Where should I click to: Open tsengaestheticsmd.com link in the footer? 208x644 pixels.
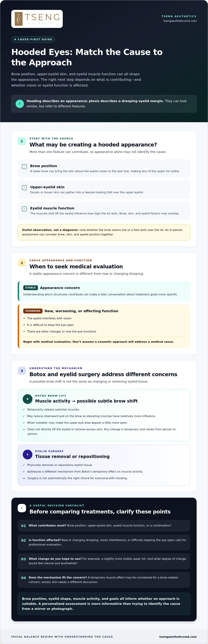(x=178, y=637)
